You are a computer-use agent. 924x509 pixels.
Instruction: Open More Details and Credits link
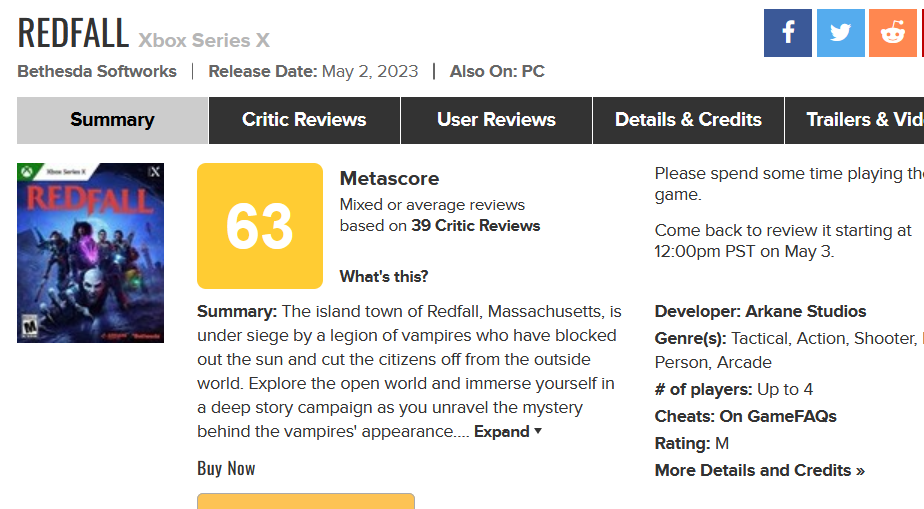(x=760, y=471)
